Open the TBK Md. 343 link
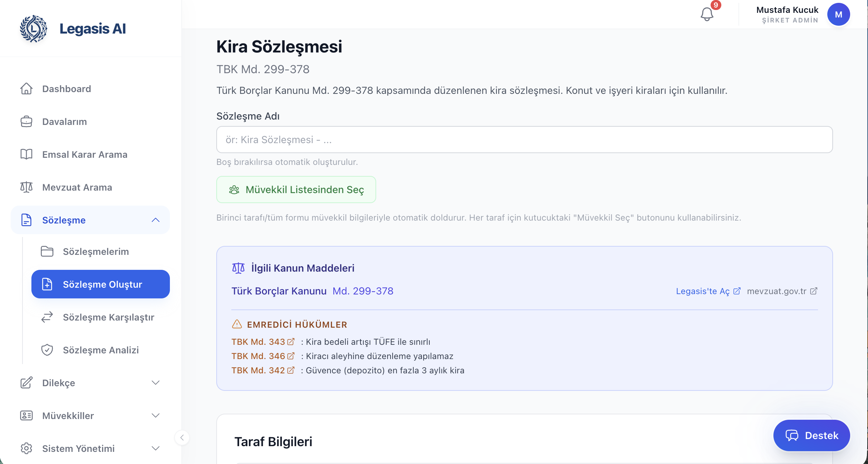Viewport: 868px width, 464px height. click(x=263, y=342)
